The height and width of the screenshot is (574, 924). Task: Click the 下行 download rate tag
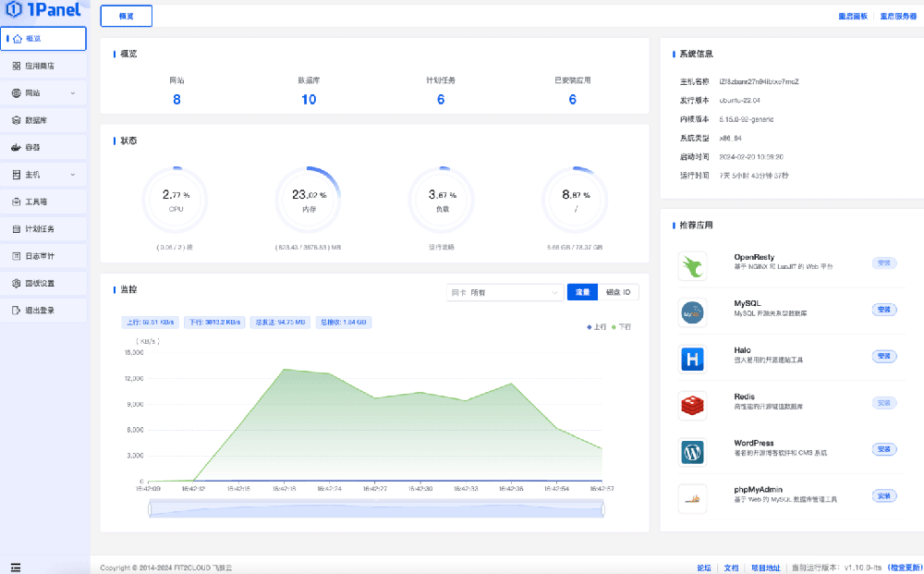point(214,323)
